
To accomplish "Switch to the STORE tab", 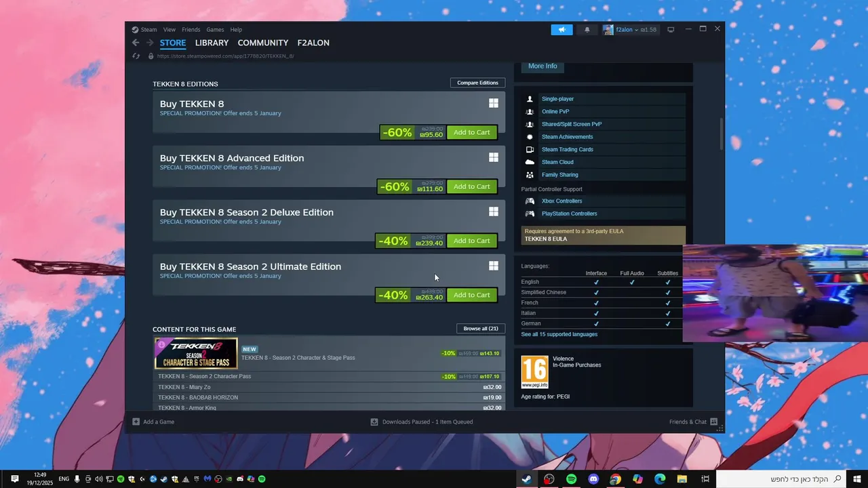I will (x=173, y=43).
